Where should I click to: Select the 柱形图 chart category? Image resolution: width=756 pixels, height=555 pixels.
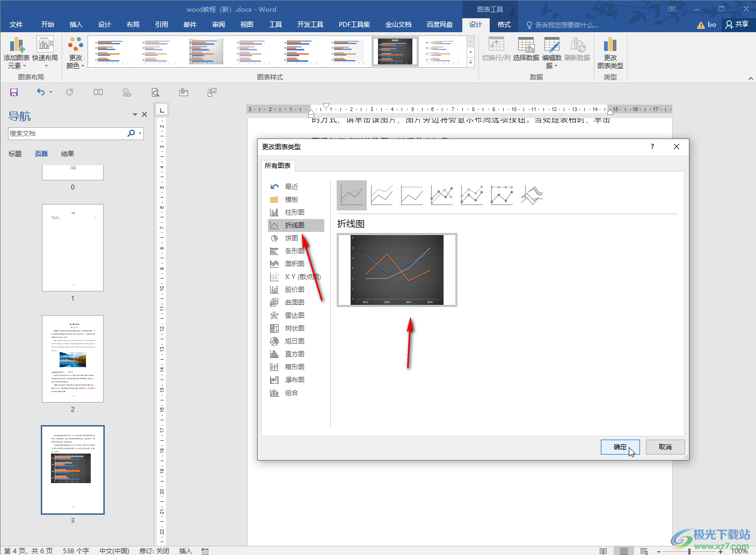pos(296,213)
